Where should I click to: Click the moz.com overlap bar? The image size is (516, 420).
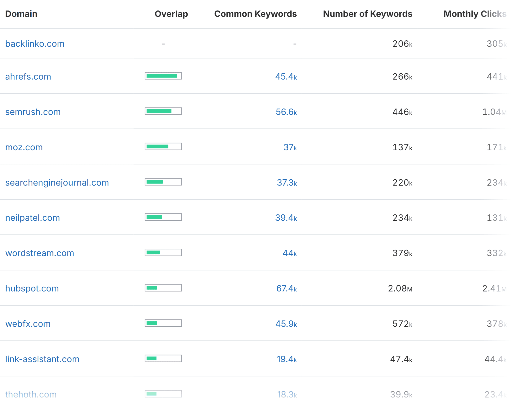click(163, 146)
